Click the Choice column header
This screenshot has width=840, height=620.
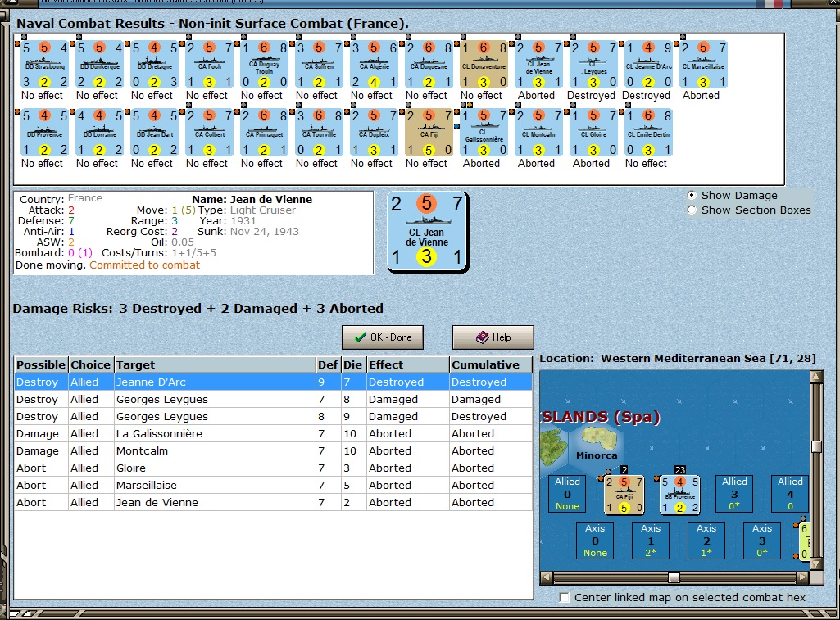click(x=90, y=364)
